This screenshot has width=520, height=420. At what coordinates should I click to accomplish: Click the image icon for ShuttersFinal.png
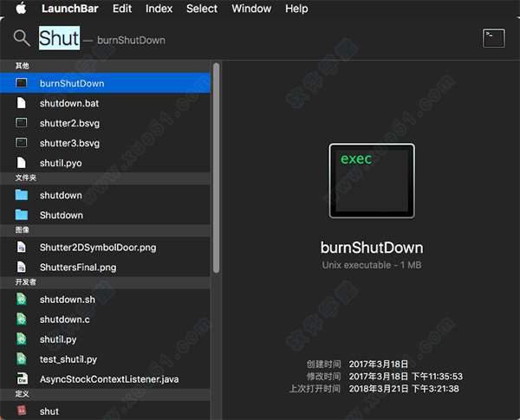(22, 267)
